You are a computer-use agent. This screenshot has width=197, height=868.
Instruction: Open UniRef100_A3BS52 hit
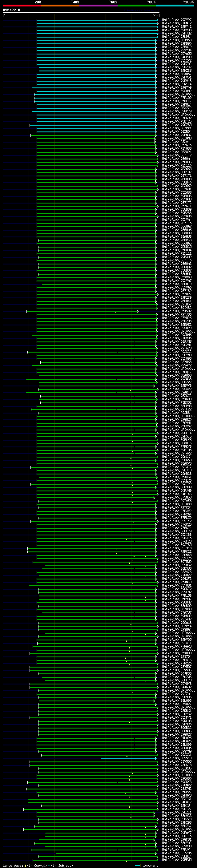click(x=177, y=403)
